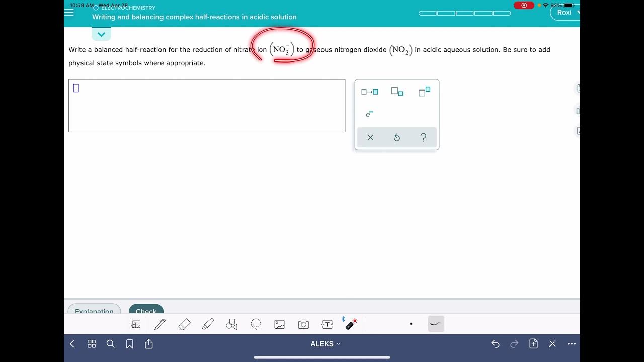This screenshot has height=362, width=644.
Task: Insert subscript template
Action: pos(397,92)
